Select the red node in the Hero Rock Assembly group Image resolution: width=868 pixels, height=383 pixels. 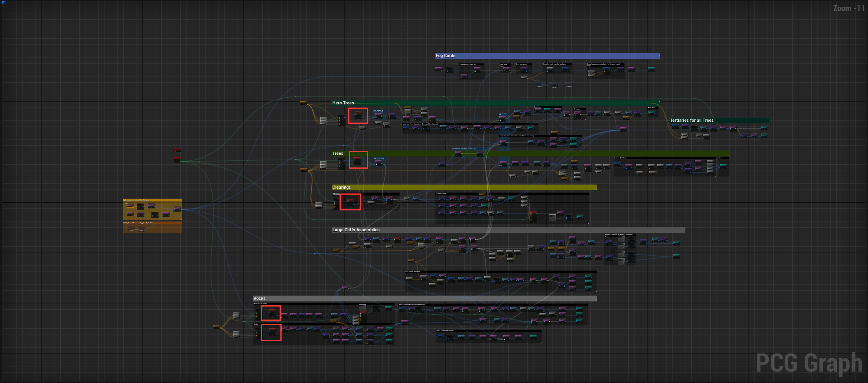(273, 313)
